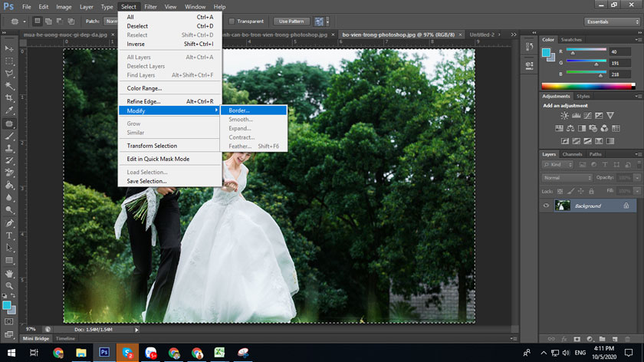Enable the Transparent checkbox
Image resolution: width=644 pixels, height=362 pixels.
(x=232, y=21)
